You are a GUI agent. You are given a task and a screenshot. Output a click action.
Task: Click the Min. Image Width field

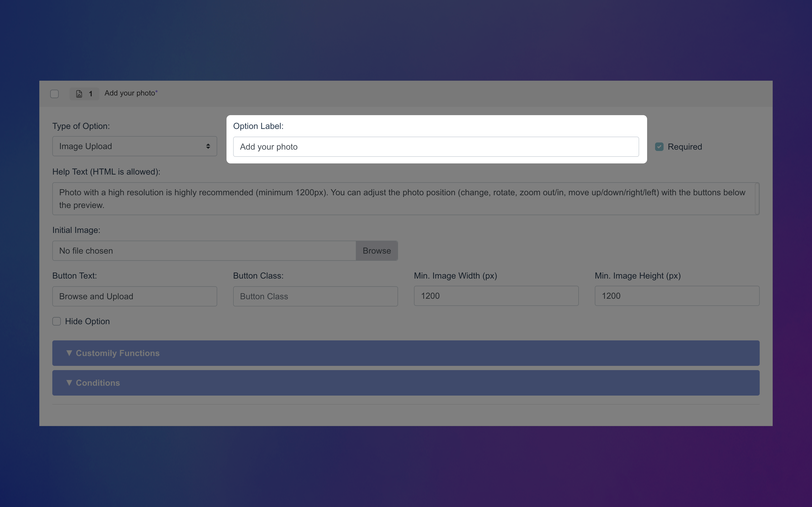[x=496, y=296]
